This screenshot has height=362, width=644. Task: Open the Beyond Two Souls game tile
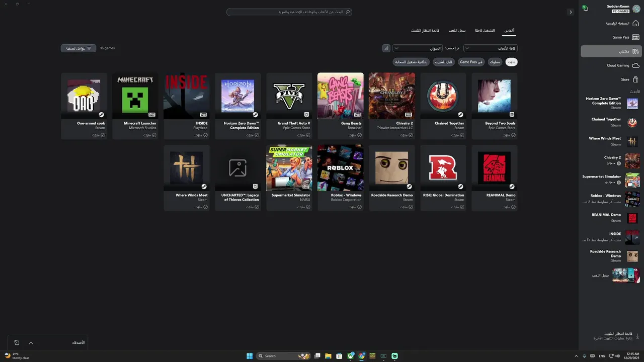495,106
